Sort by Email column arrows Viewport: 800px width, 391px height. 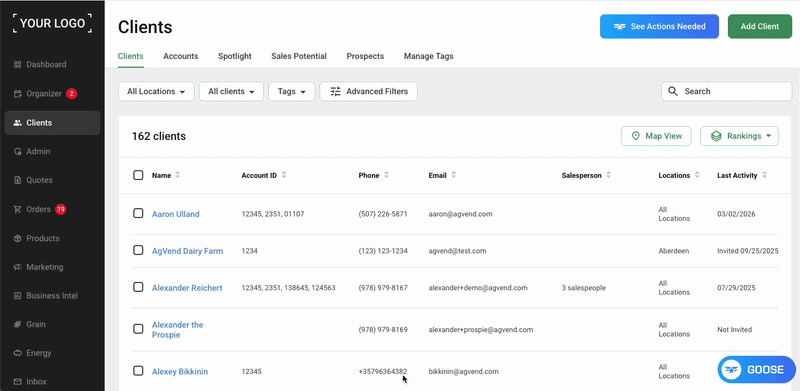pyautogui.click(x=454, y=175)
